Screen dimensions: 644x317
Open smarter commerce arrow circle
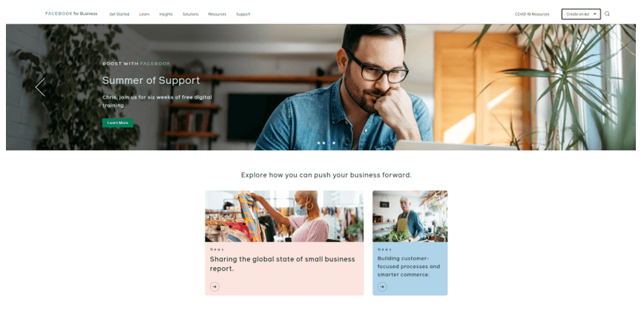382,287
